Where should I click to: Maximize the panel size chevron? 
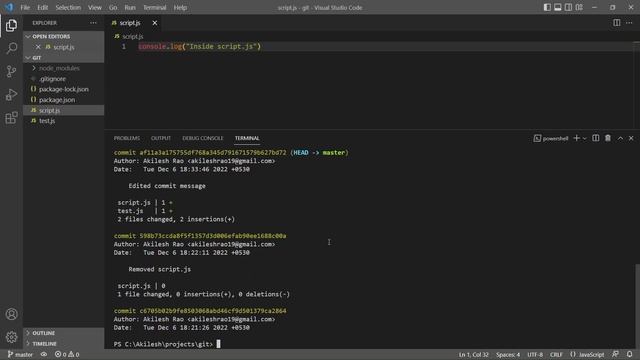point(620,138)
